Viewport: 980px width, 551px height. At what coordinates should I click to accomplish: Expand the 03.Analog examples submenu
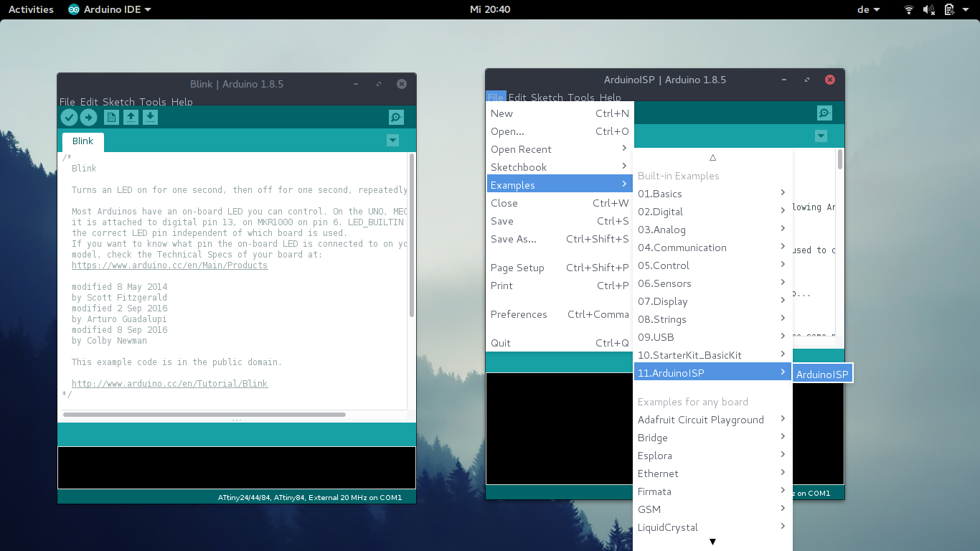pyautogui.click(x=712, y=230)
